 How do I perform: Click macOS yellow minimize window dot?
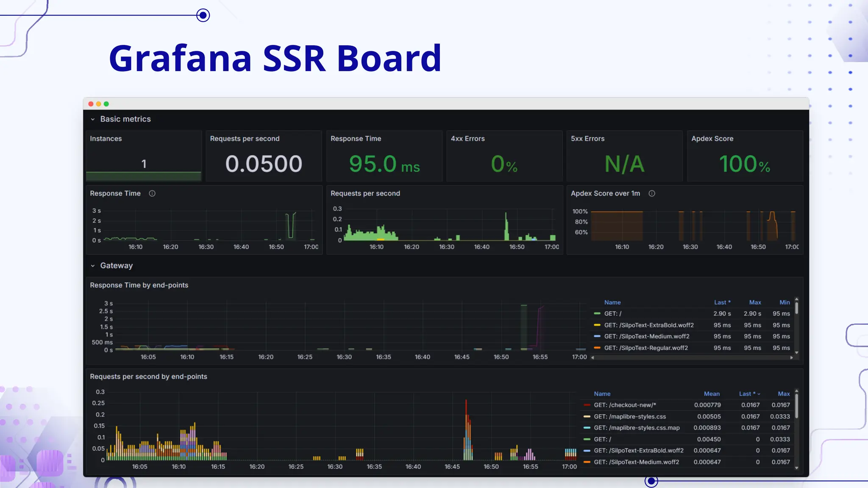pyautogui.click(x=98, y=104)
